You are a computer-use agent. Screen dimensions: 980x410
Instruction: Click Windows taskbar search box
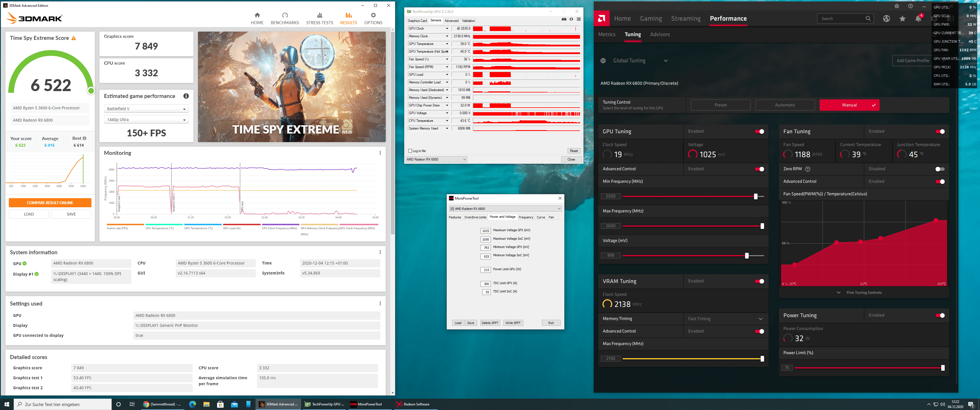63,404
